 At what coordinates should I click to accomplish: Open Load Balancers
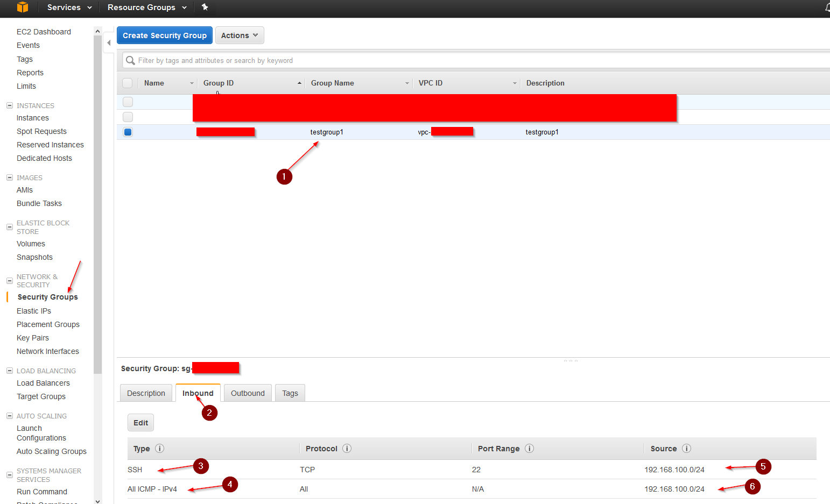click(x=43, y=383)
